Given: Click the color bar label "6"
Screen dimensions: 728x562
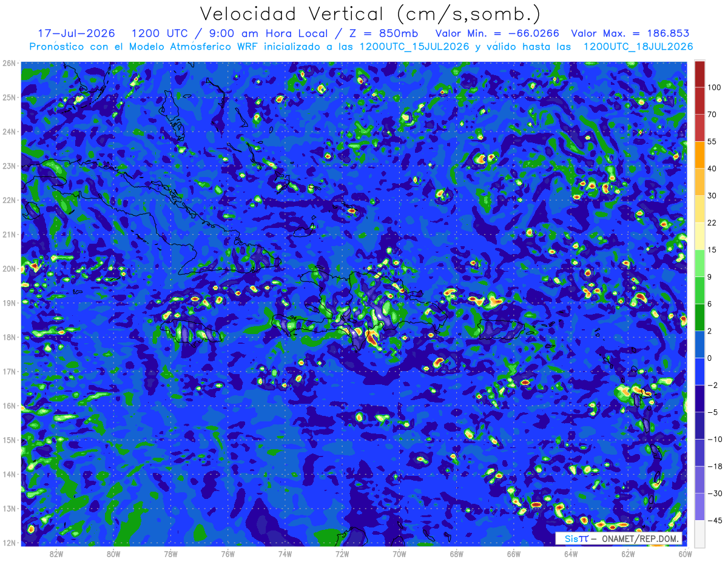Looking at the screenshot, I should click(710, 304).
